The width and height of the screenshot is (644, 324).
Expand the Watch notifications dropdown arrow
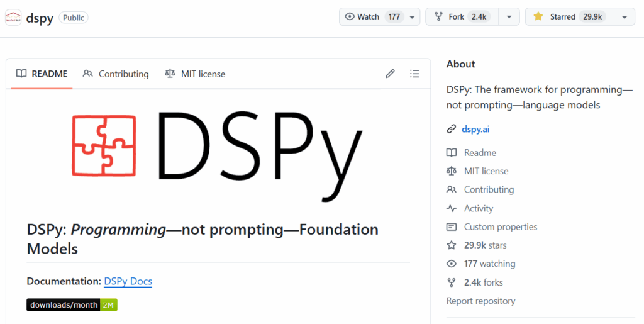[x=412, y=17]
